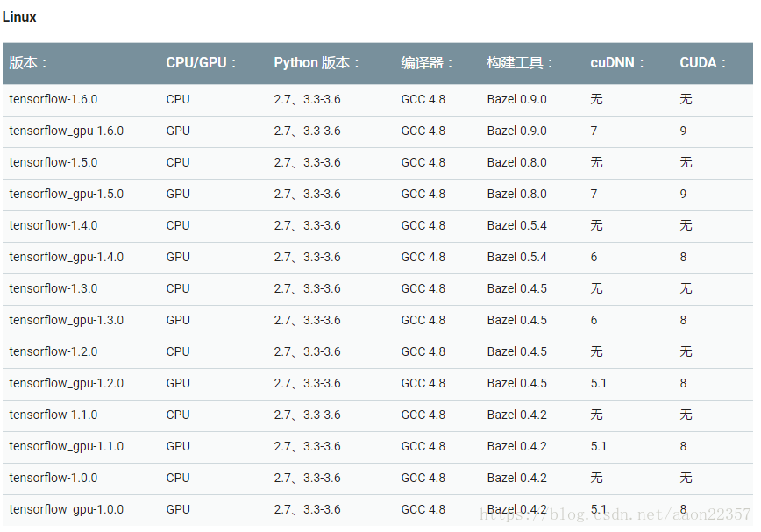The image size is (761, 532).
Task: Click the Linux section heading
Action: (19, 17)
